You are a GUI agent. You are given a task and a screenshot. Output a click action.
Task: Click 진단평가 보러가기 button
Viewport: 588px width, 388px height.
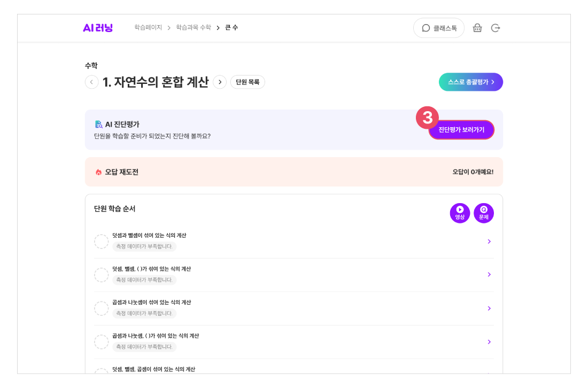(461, 130)
